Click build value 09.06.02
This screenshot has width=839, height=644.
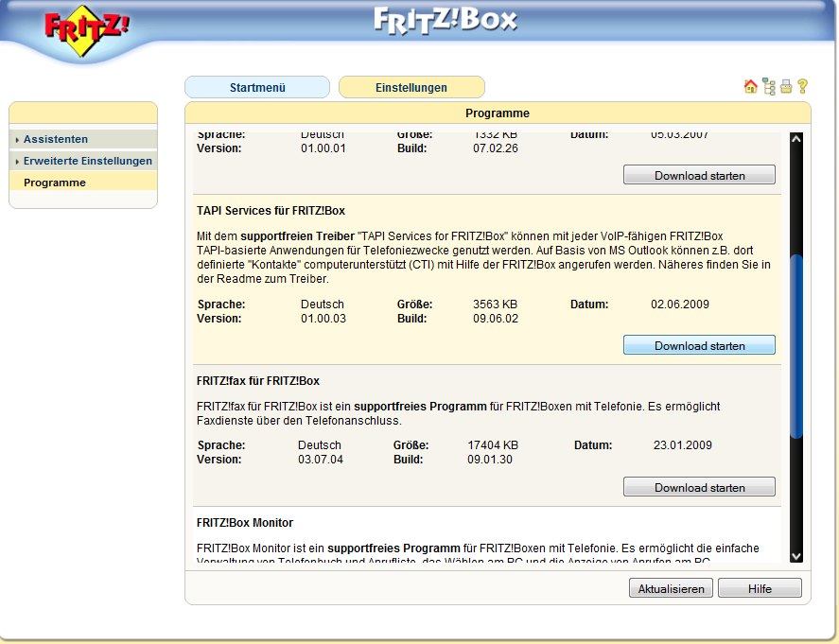coord(495,319)
